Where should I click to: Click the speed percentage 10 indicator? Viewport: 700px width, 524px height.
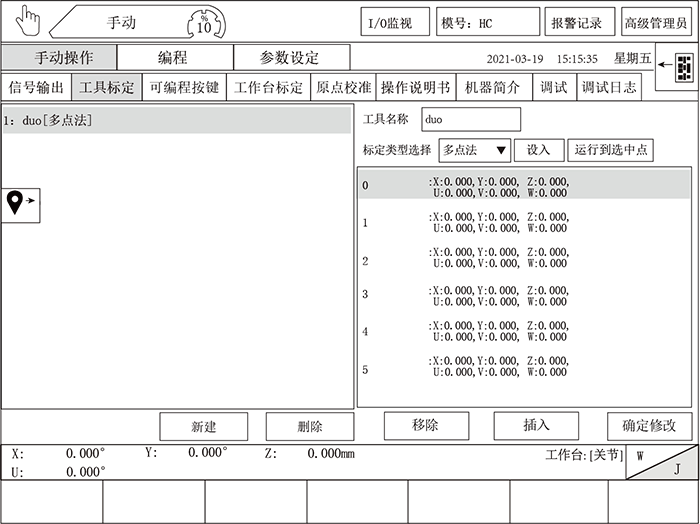click(x=203, y=22)
